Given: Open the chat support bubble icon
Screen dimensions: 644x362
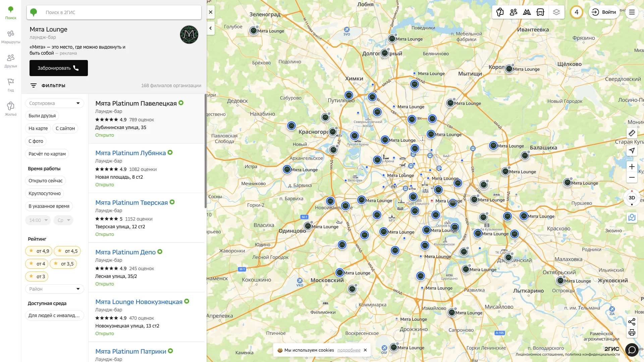Looking at the screenshot, I should pyautogui.click(x=632, y=350).
